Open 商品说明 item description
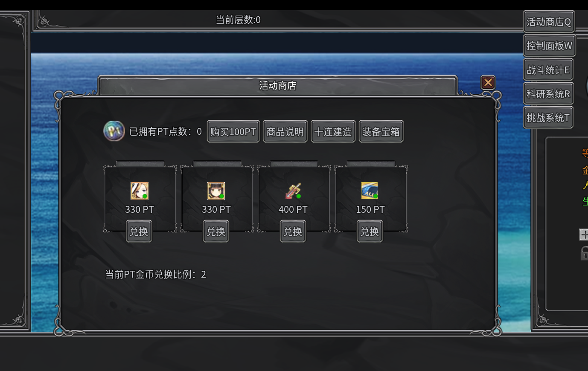Screen dimensions: 588x371 pyautogui.click(x=285, y=131)
